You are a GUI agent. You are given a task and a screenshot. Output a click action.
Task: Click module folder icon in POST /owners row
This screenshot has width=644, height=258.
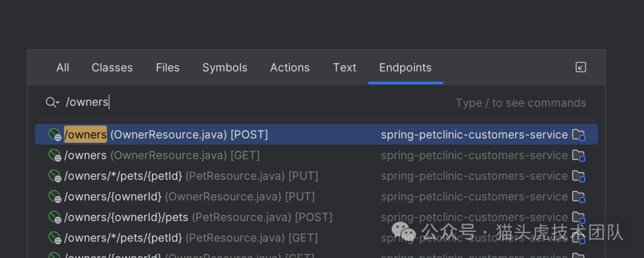click(578, 135)
